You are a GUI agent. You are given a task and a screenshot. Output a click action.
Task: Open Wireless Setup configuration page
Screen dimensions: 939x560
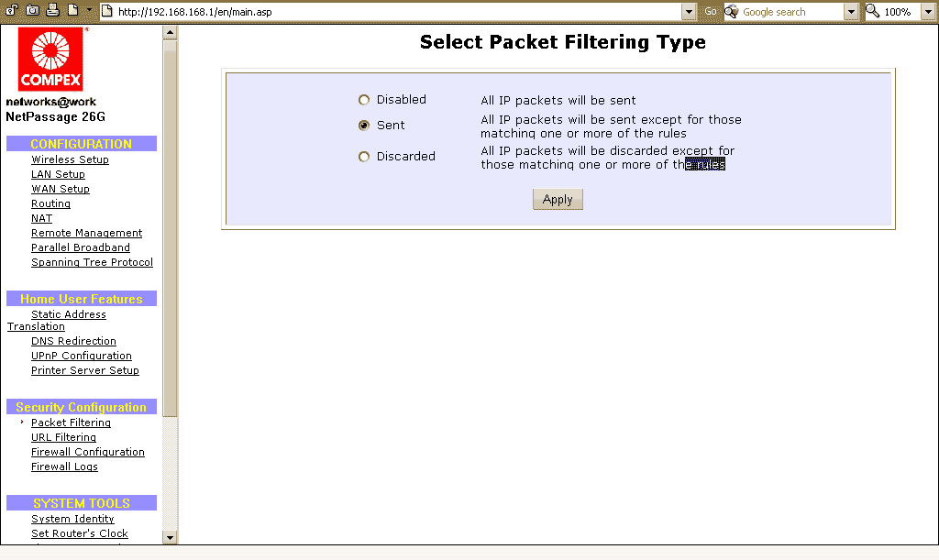[x=70, y=159]
